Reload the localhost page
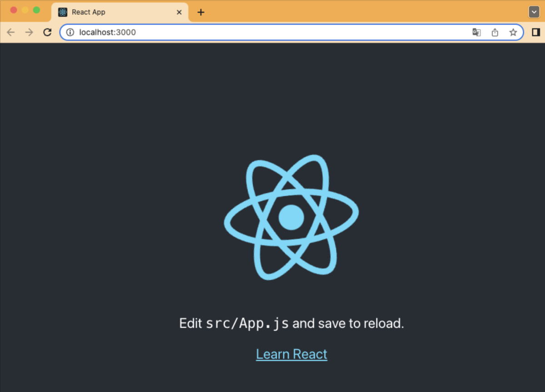This screenshot has width=545, height=392. [x=47, y=32]
